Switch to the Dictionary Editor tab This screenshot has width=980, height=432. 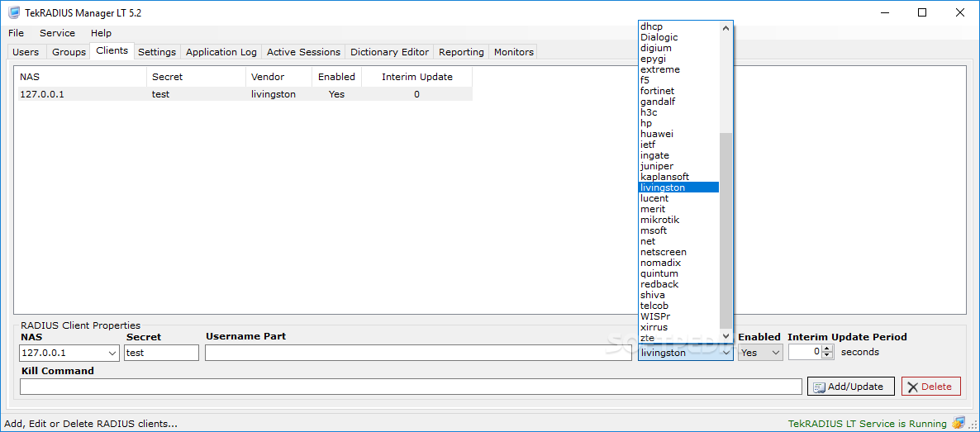coord(389,53)
